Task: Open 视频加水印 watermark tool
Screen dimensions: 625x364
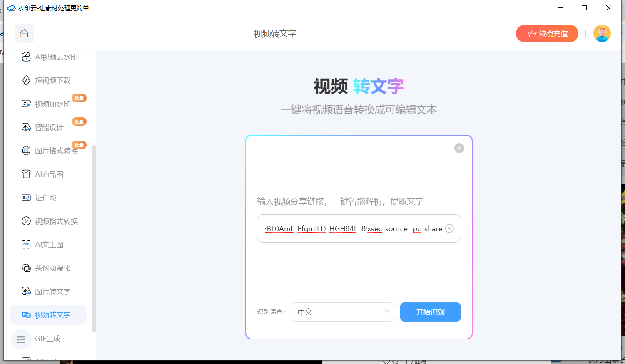Action: [x=47, y=104]
